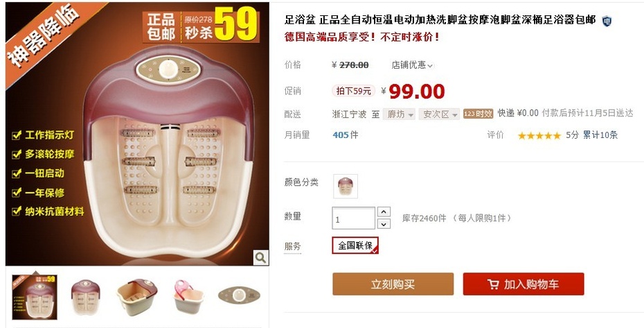Open the 累计10条 reviews link
The image size is (644, 328).
600,135
